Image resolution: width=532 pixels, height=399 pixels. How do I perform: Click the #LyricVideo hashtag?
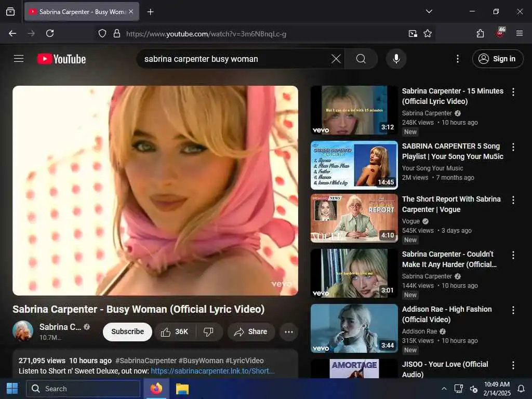pos(244,361)
